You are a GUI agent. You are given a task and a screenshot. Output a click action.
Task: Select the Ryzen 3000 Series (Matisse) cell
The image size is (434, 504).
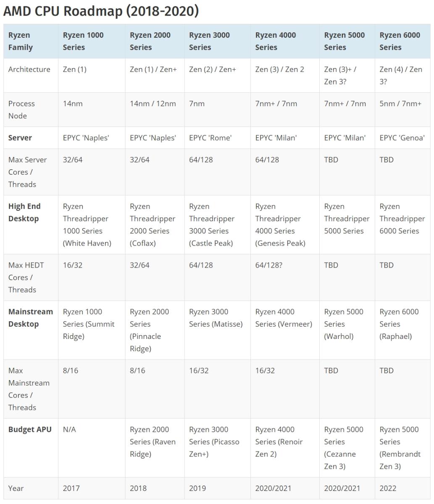[216, 318]
